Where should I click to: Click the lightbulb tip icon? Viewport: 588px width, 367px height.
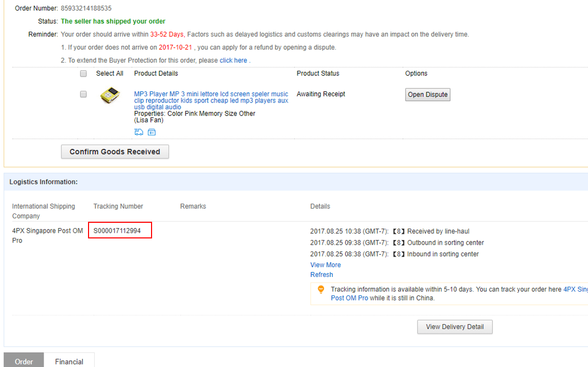(321, 290)
